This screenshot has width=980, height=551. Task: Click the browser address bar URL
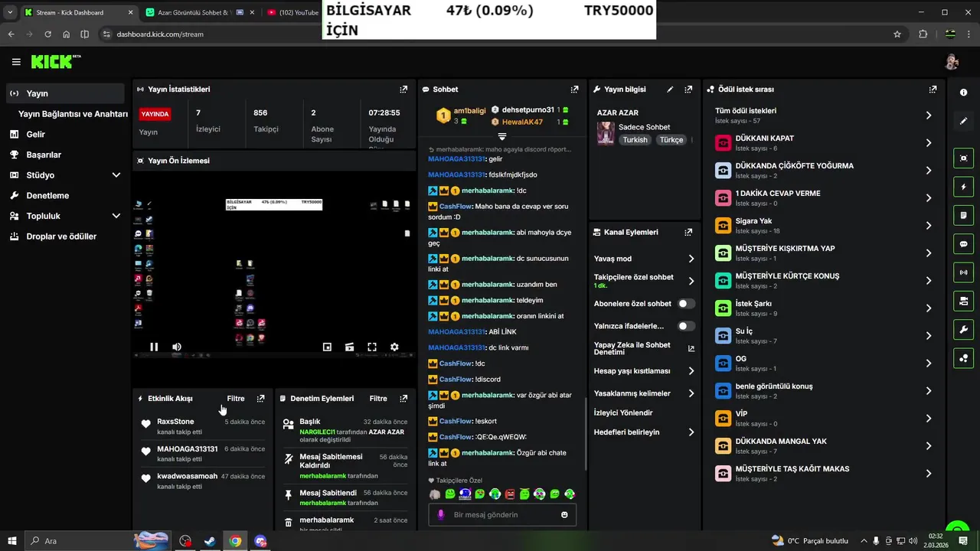pyautogui.click(x=160, y=34)
